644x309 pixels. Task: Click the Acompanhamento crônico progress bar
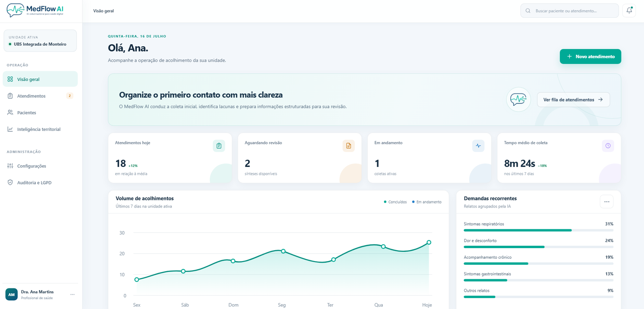tap(539, 263)
